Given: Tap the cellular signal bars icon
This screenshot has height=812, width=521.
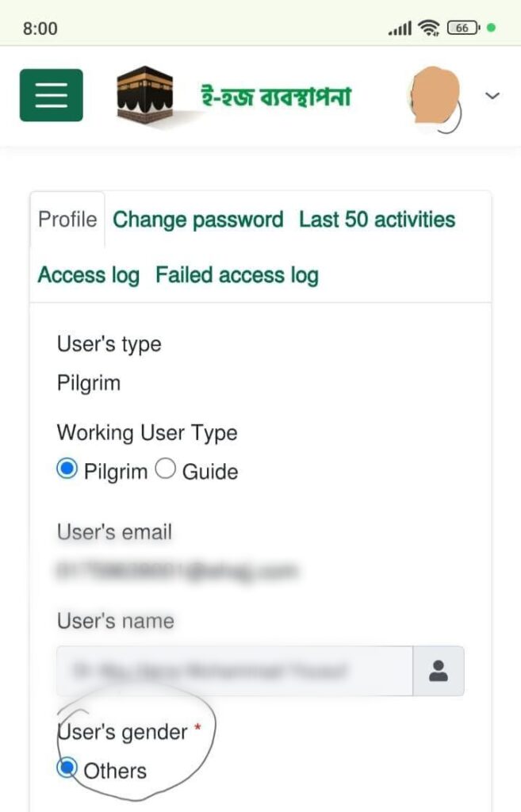Looking at the screenshot, I should [400, 29].
